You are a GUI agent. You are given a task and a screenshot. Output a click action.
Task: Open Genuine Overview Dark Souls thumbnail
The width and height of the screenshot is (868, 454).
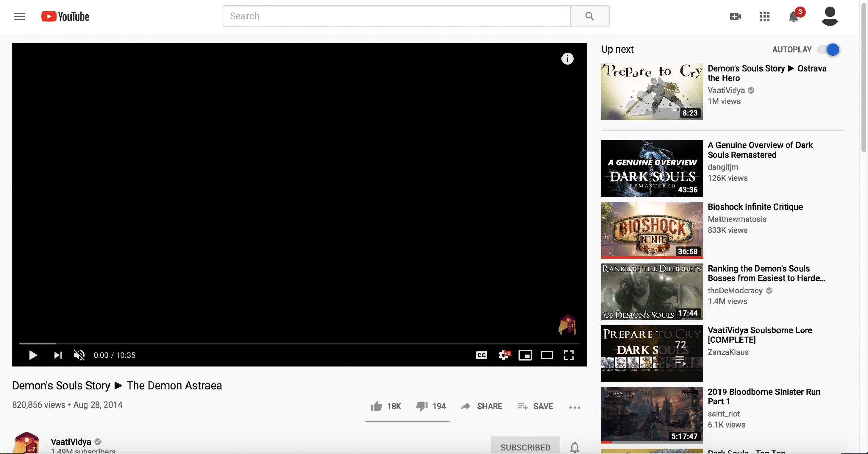[652, 168]
